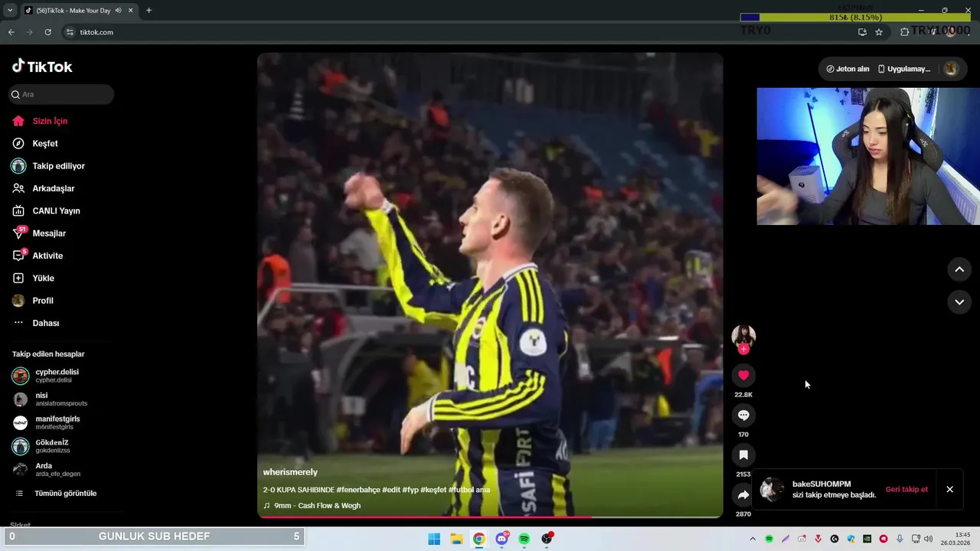Click the TikTok logo
Viewport: 980px width, 551px height.
pos(42,67)
